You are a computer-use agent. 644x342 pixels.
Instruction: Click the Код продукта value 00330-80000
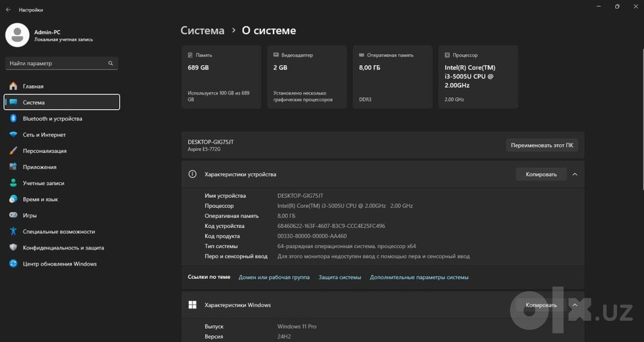(312, 236)
